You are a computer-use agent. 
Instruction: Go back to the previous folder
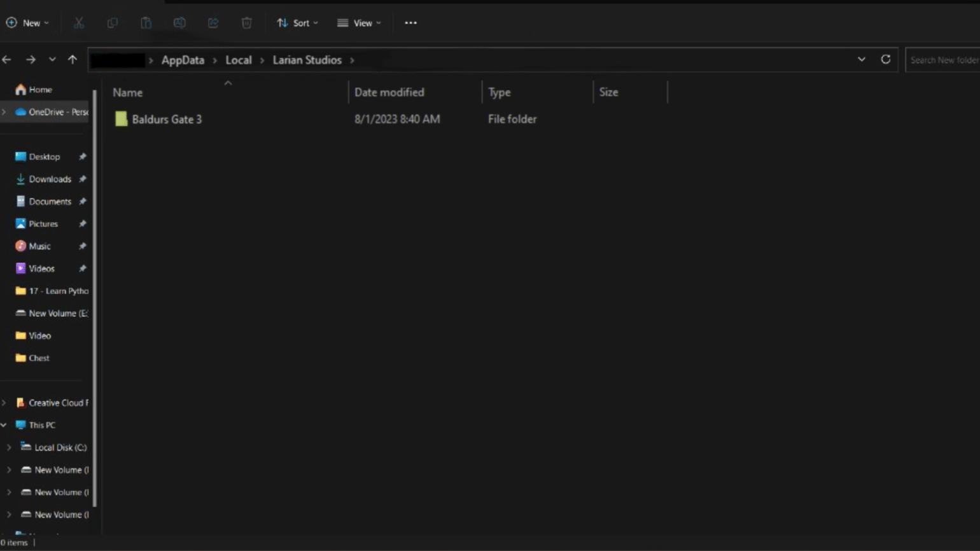[7, 59]
